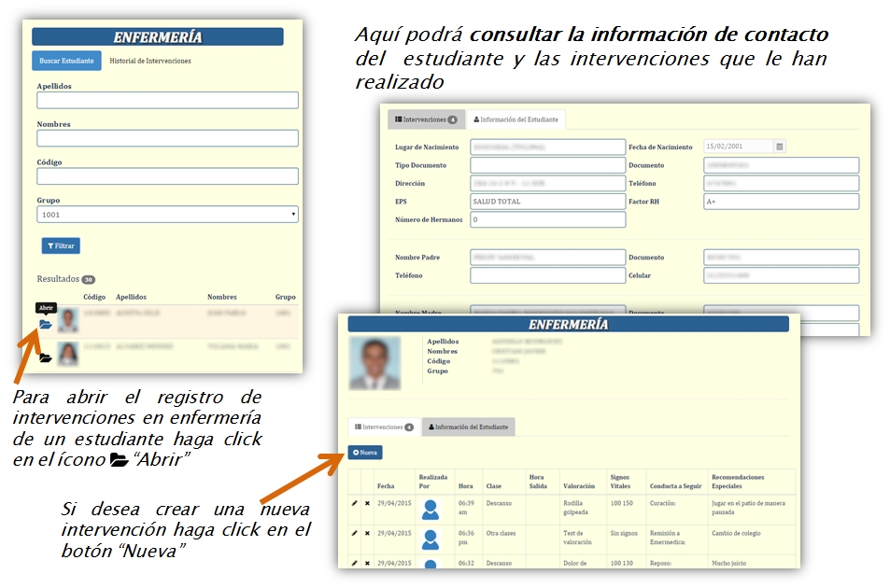Open Información del Estudiante tab above the Nueva button
The width and height of the screenshot is (890, 588).
(468, 427)
